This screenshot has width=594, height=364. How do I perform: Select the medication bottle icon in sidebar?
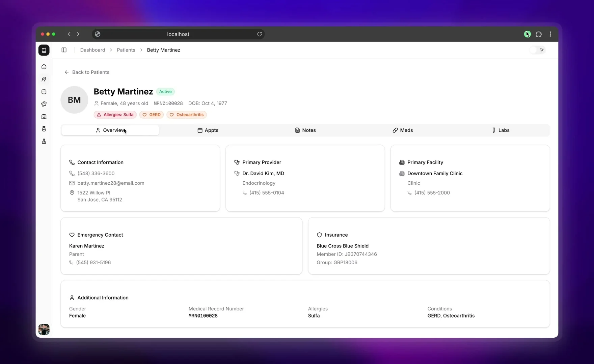(44, 129)
